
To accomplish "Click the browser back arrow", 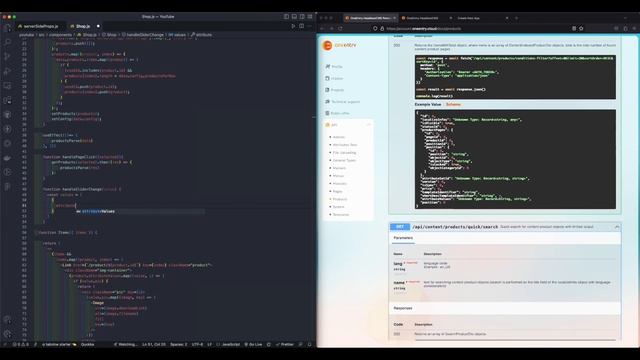I will (322, 29).
